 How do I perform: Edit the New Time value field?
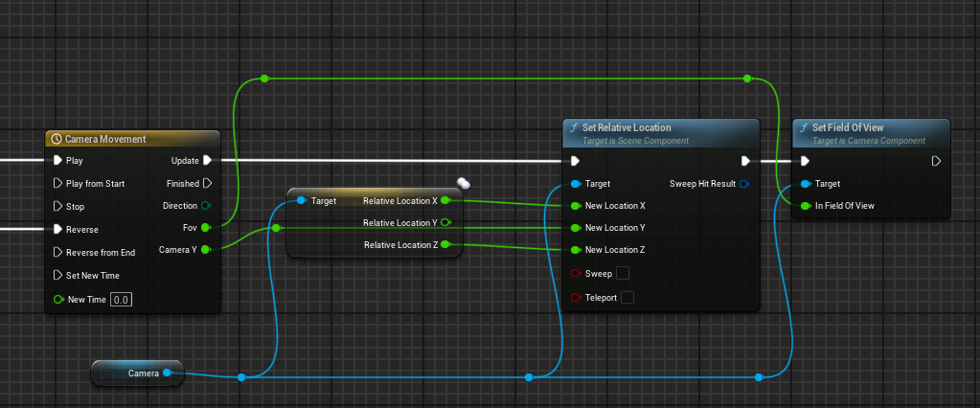point(122,300)
